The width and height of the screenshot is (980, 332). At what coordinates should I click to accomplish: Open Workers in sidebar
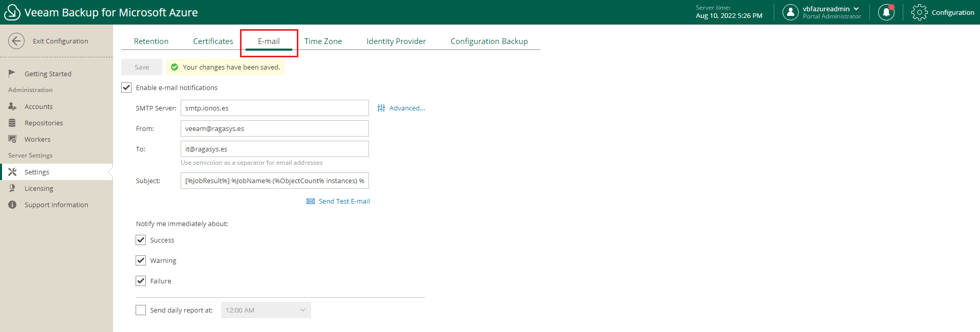[37, 139]
